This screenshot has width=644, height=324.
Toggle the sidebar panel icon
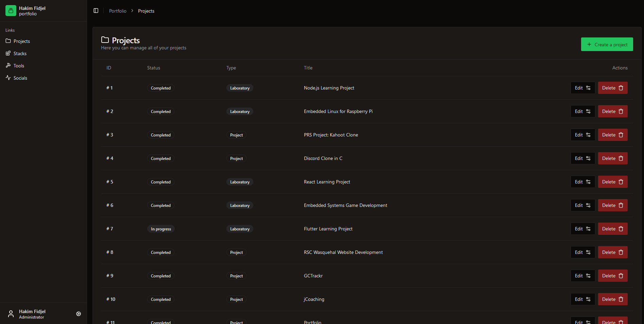point(96,11)
